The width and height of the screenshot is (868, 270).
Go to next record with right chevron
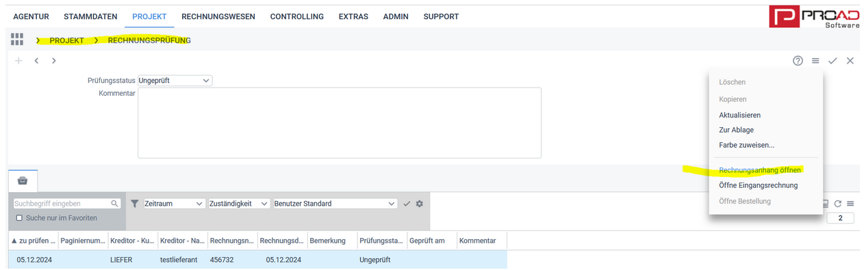(x=53, y=61)
